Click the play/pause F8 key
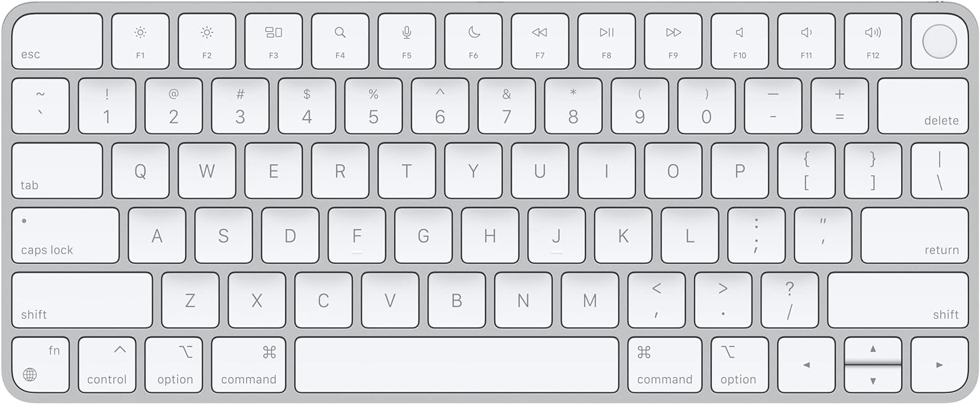The image size is (980, 404). (x=607, y=41)
